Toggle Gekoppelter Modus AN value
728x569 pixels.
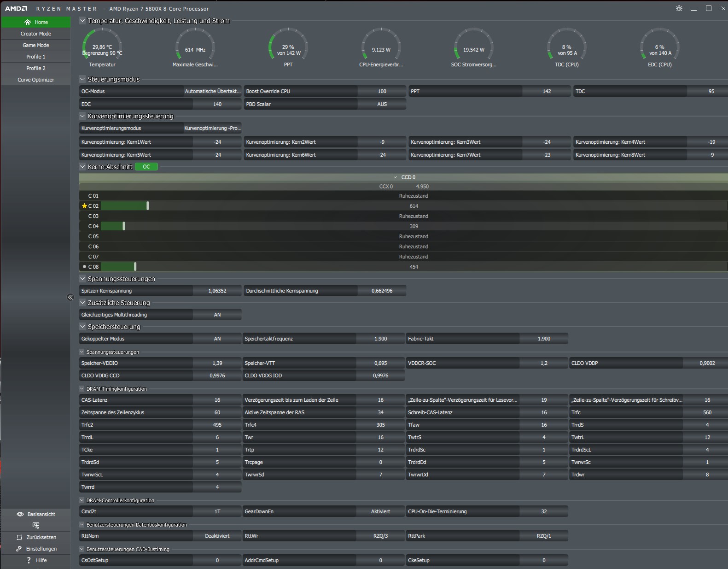point(217,339)
